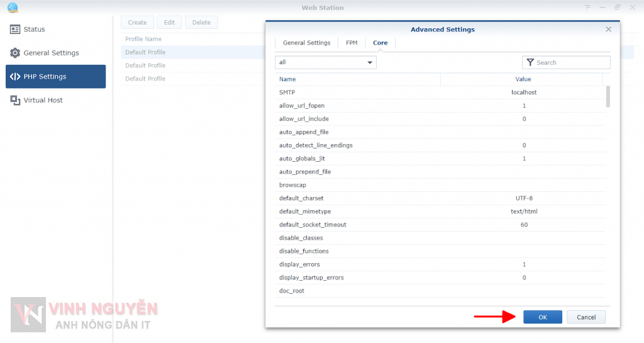Click the PHP Settings code icon
Viewport: 644px width, 343px height.
coord(16,77)
